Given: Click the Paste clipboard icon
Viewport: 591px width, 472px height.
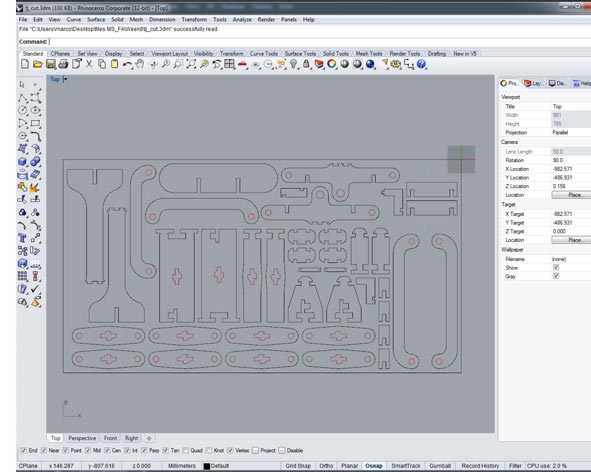Looking at the screenshot, I should click(x=115, y=64).
